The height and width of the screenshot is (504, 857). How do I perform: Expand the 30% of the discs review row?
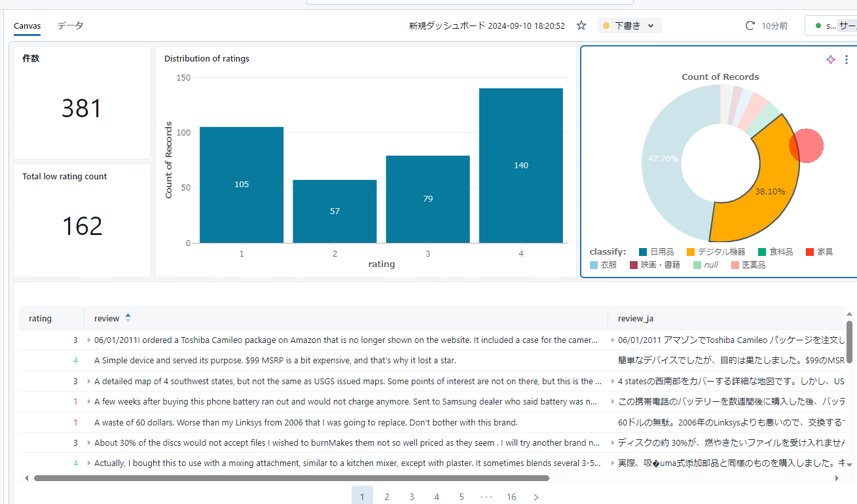coord(89,442)
